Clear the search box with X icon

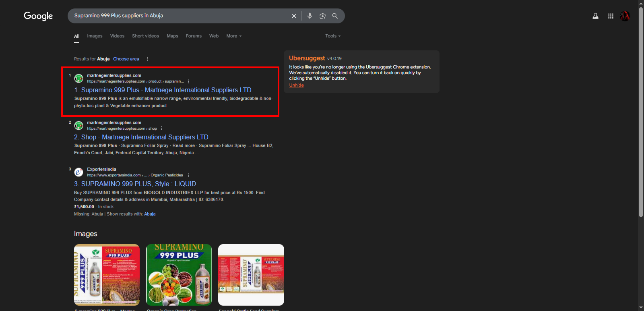pos(294,16)
